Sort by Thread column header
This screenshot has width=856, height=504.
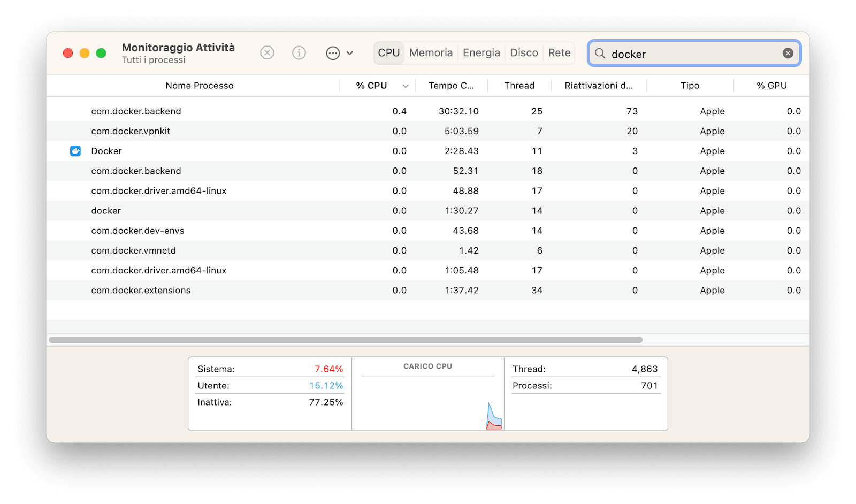[x=519, y=86]
